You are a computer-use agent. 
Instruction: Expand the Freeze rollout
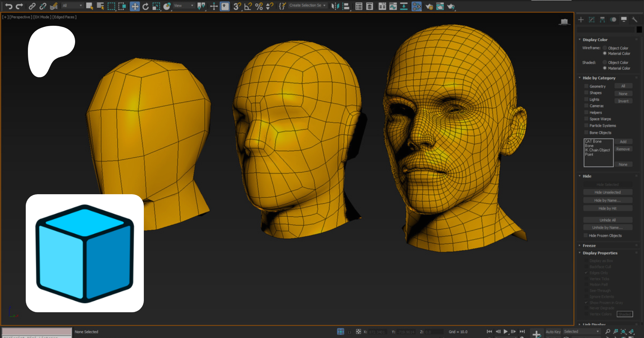[589, 245]
